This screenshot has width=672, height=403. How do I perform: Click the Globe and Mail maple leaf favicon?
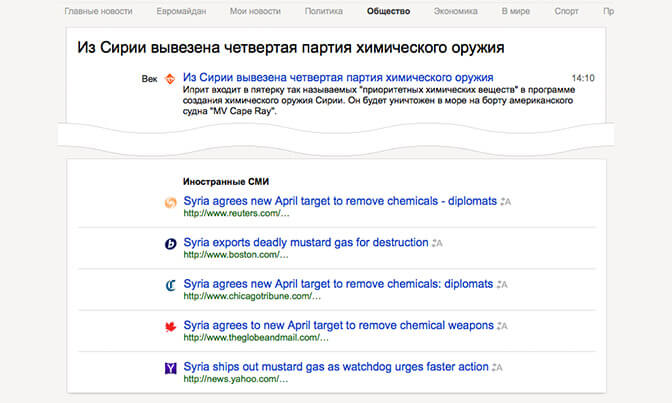171,327
